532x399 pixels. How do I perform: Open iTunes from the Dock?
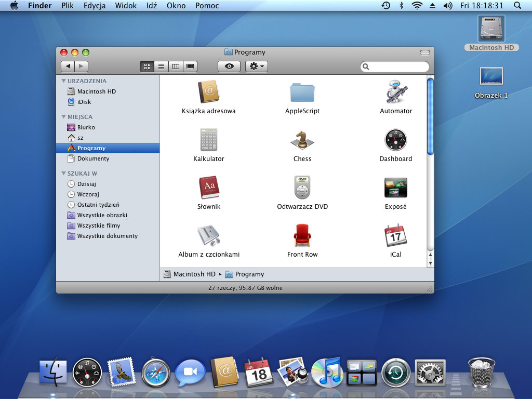327,372
